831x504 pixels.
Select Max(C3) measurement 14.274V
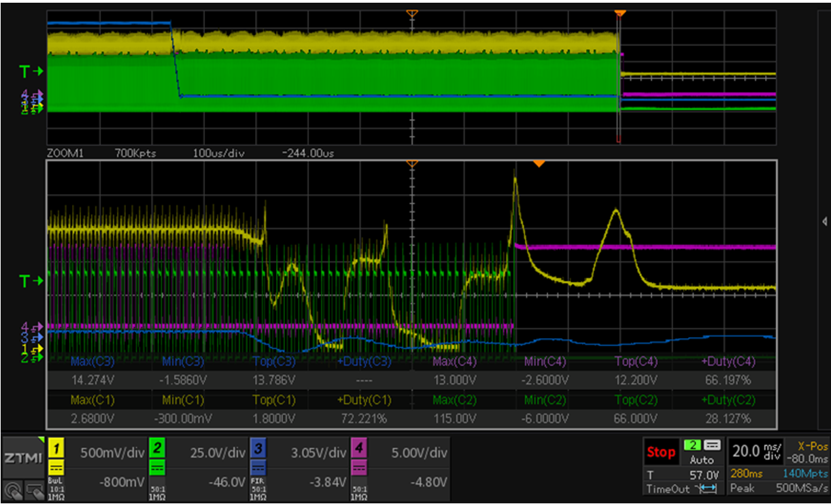pyautogui.click(x=92, y=380)
